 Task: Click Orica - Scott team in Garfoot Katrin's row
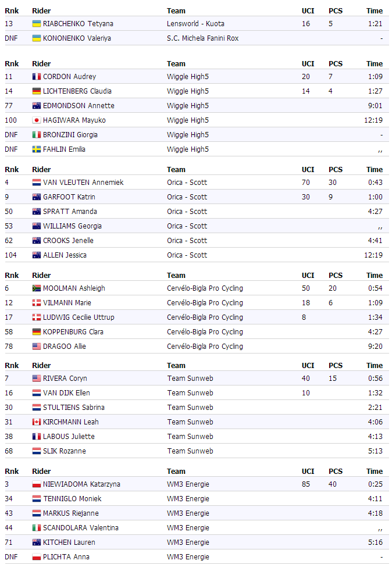(187, 197)
